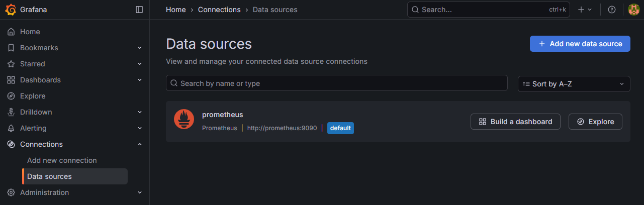Open the Sort by A–Z dropdown
Viewport: 644px width, 205px height.
574,84
